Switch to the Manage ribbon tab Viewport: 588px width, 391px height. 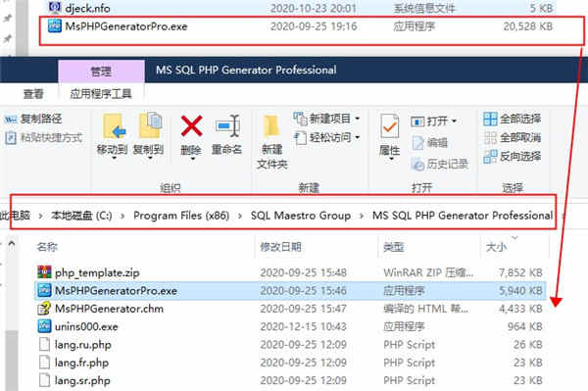pyautogui.click(x=101, y=72)
